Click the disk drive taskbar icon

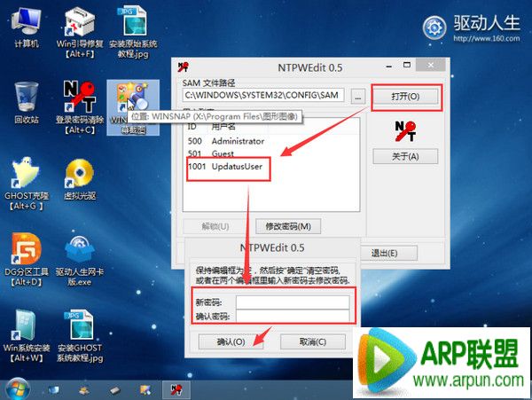pyautogui.click(x=115, y=390)
